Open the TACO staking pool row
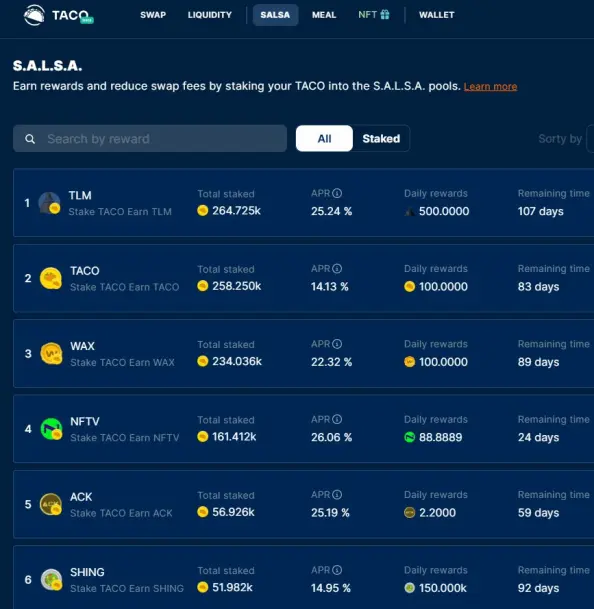 [x=303, y=278]
